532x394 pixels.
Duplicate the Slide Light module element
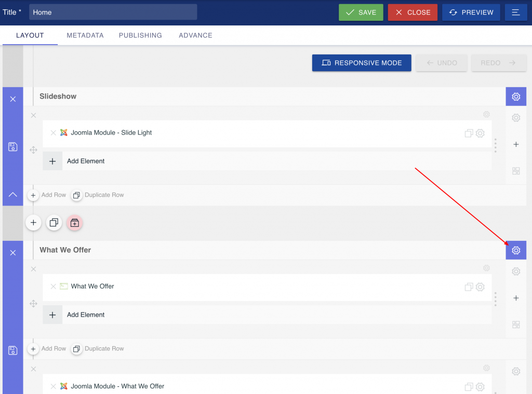click(469, 133)
